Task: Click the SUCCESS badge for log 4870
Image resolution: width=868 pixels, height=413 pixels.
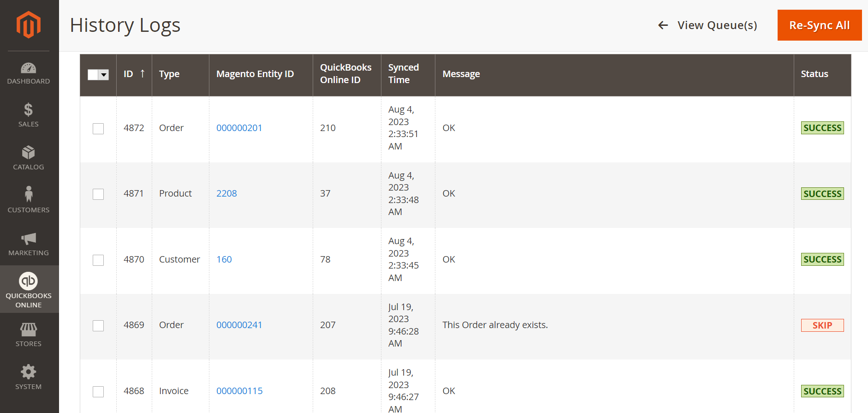Action: [822, 259]
